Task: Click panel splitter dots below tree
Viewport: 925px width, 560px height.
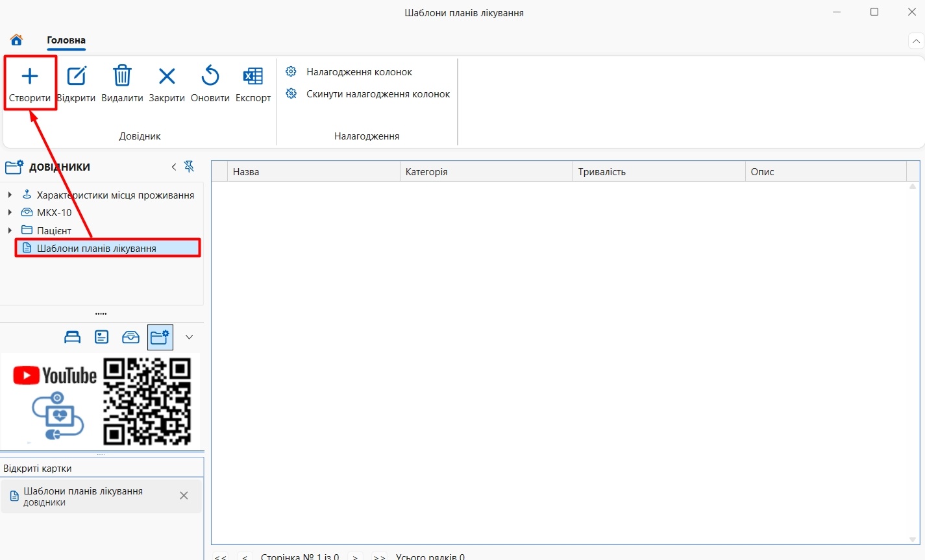Action: (x=101, y=313)
